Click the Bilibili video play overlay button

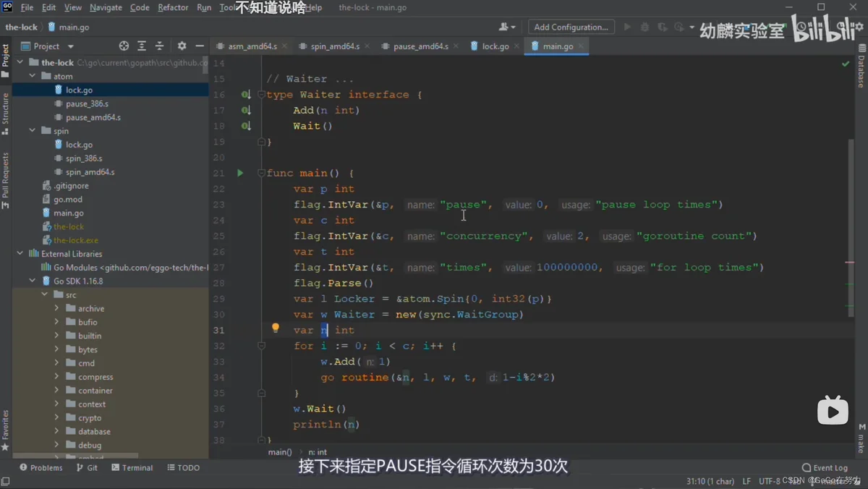click(x=833, y=410)
